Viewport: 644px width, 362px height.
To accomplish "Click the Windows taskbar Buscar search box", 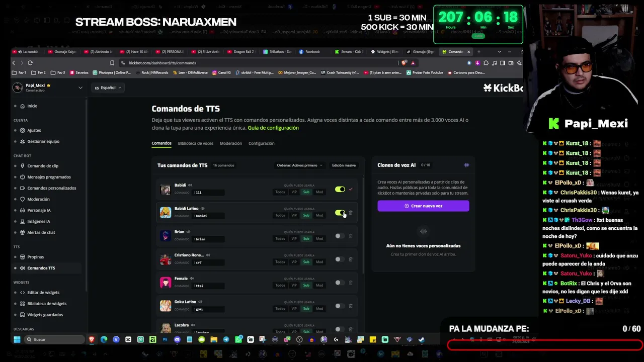I will click(54, 339).
